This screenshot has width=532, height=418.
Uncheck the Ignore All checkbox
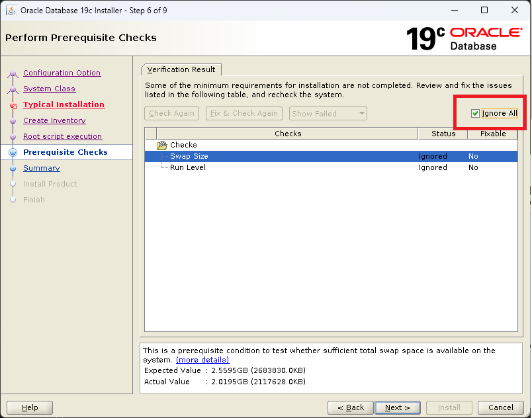(475, 113)
